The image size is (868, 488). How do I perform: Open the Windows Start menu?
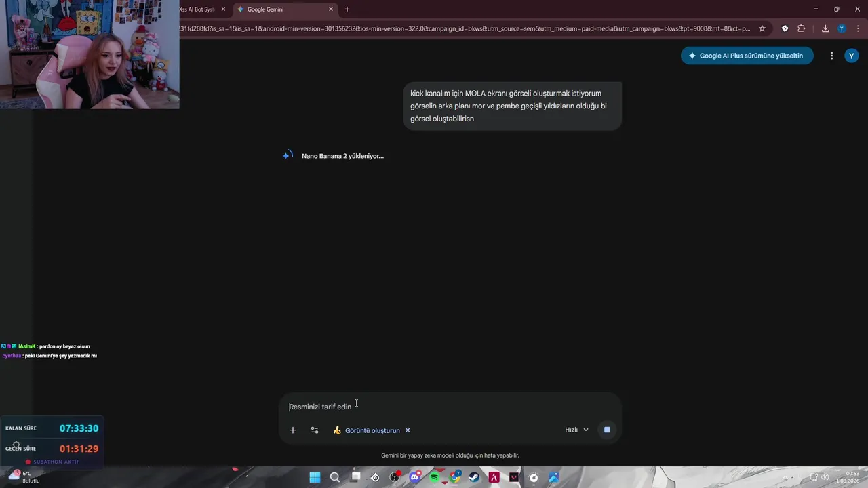click(x=315, y=477)
